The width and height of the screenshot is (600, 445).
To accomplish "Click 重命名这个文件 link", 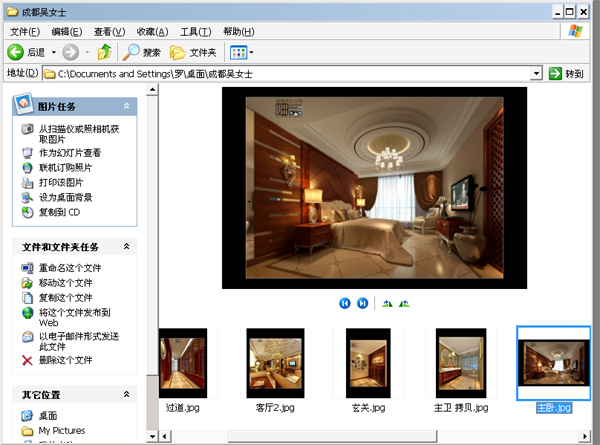I will (x=70, y=268).
